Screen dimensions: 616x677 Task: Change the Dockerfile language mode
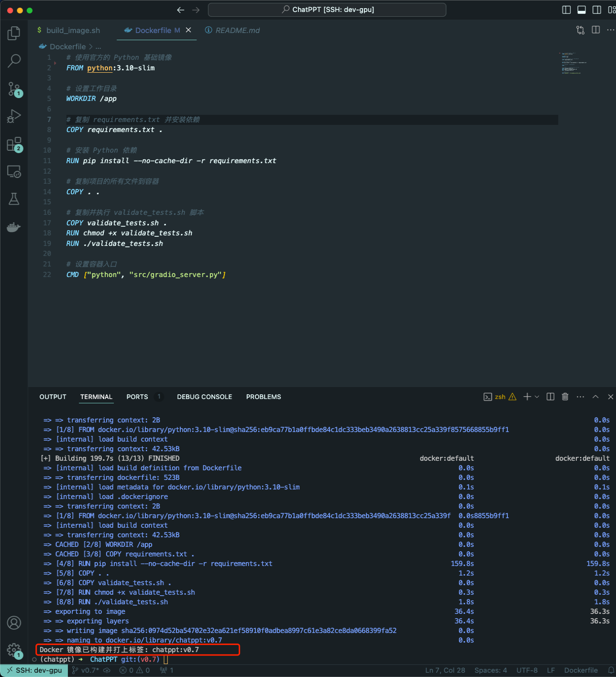581,670
